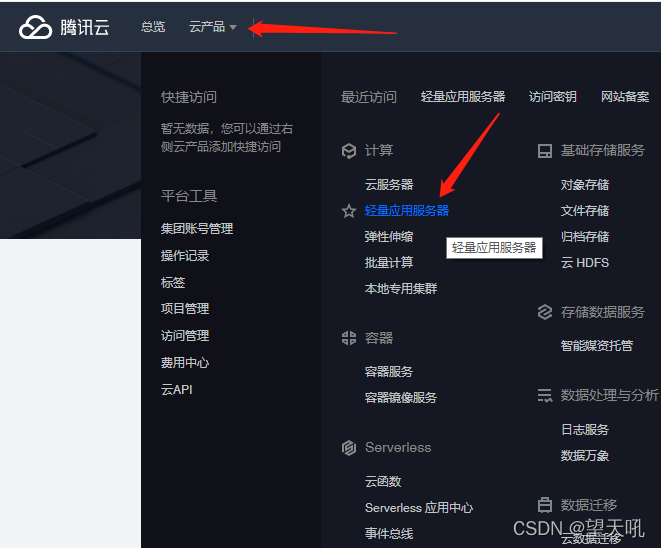
Task: Click the Tencent Cloud logo
Action: pos(35,27)
